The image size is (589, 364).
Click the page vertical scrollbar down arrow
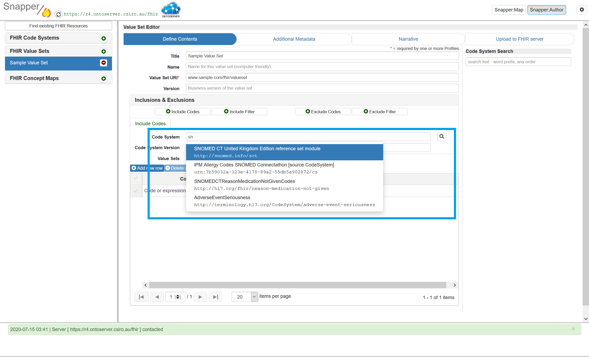(586, 319)
